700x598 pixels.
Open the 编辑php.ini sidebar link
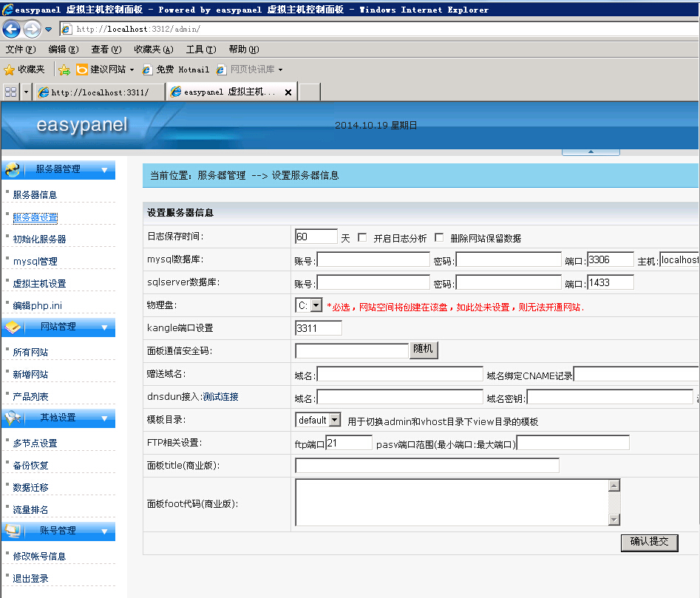(38, 306)
